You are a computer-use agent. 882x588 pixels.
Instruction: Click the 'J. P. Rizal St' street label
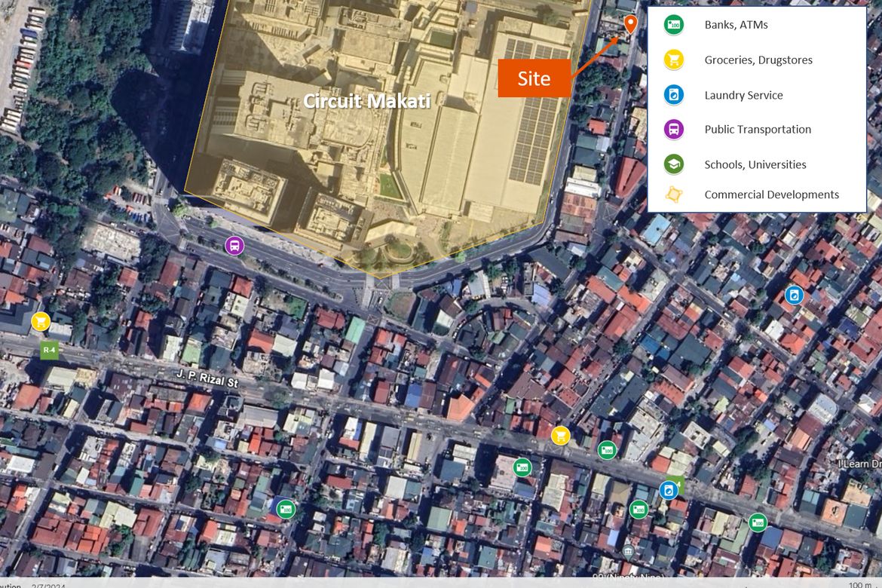point(207,378)
